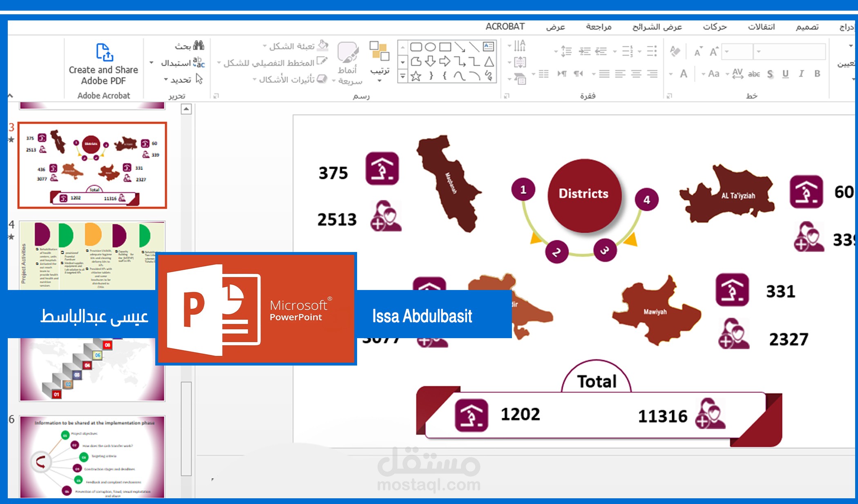Click the Create and Share Adobe PDF icon

[x=104, y=52]
